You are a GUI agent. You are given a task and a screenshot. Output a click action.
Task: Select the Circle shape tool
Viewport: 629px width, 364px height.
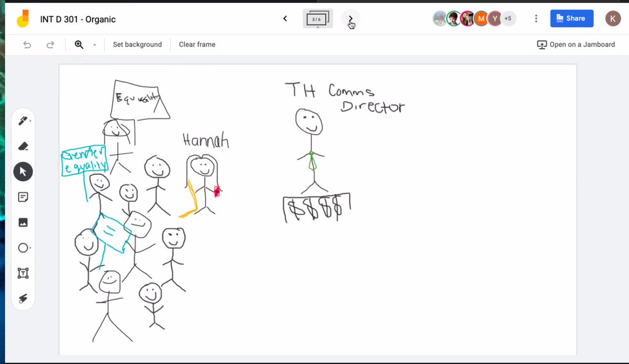[23, 248]
